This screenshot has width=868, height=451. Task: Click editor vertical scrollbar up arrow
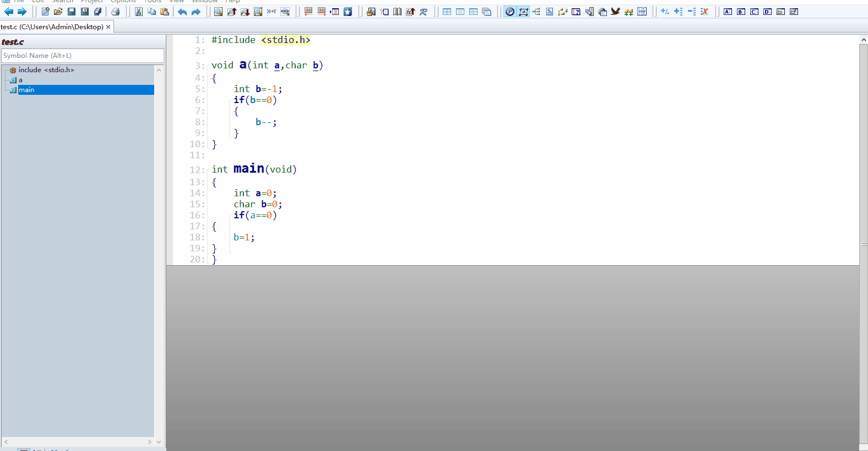click(864, 40)
